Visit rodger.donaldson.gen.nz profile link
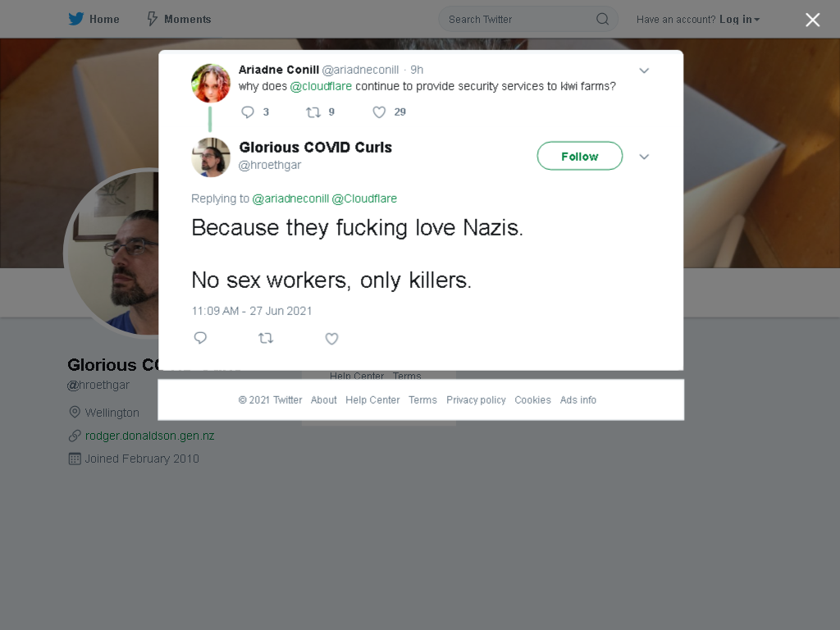The width and height of the screenshot is (840, 630). tap(149, 436)
